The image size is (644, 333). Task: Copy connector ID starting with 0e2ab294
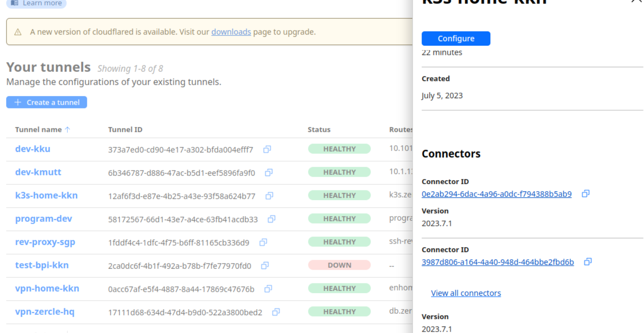pos(585,194)
